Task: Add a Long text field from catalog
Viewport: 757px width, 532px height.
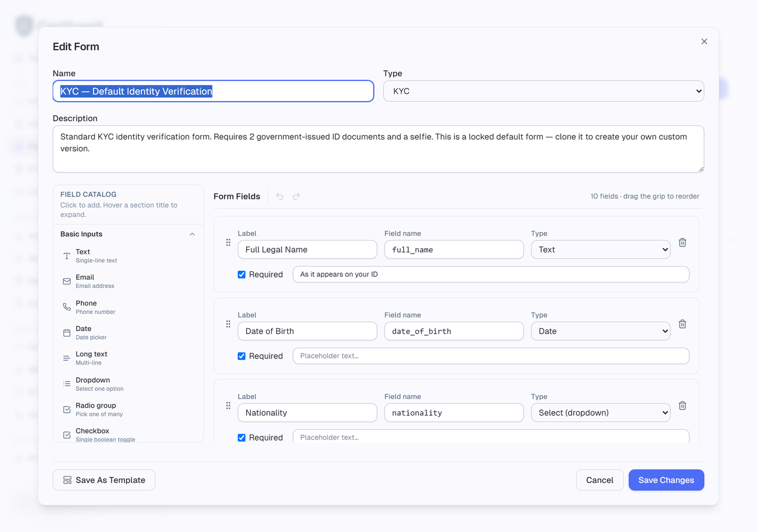Action: [x=128, y=358]
